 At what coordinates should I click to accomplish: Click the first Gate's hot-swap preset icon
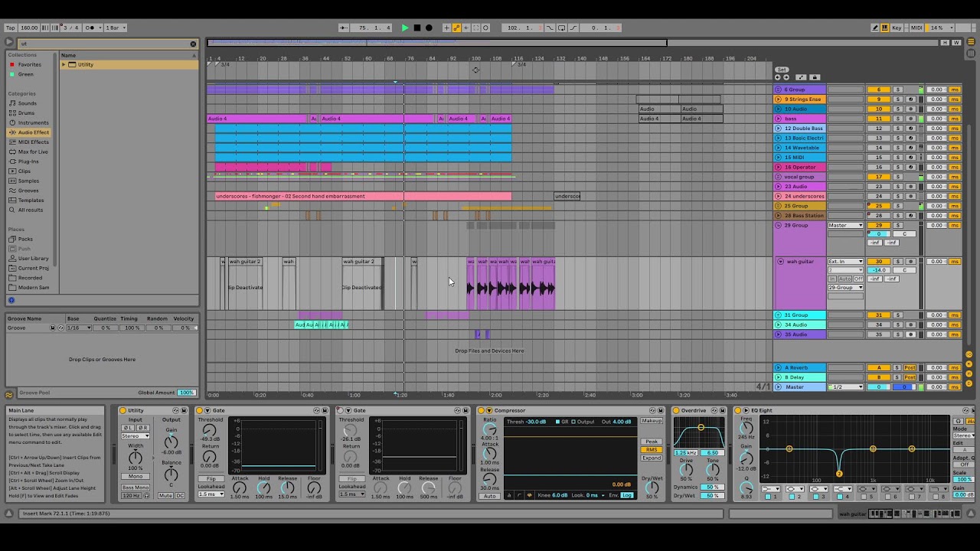click(316, 410)
